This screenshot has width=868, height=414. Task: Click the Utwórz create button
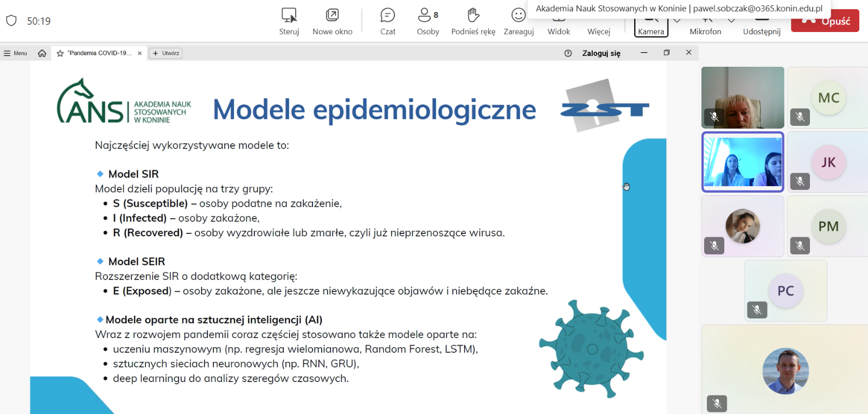166,53
